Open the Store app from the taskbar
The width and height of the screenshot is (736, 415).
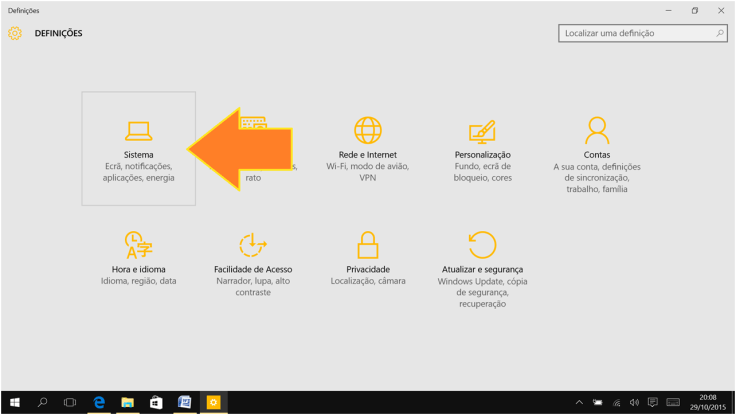click(x=156, y=402)
